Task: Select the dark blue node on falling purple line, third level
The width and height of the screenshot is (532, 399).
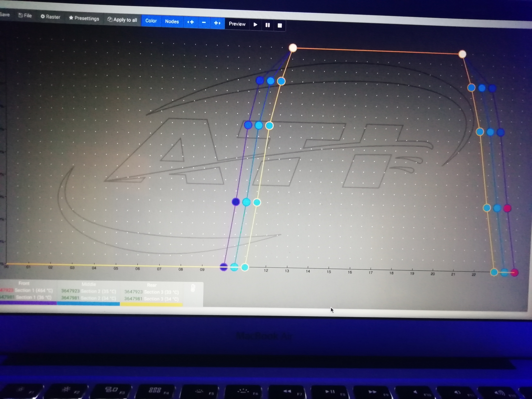Action: point(501,132)
